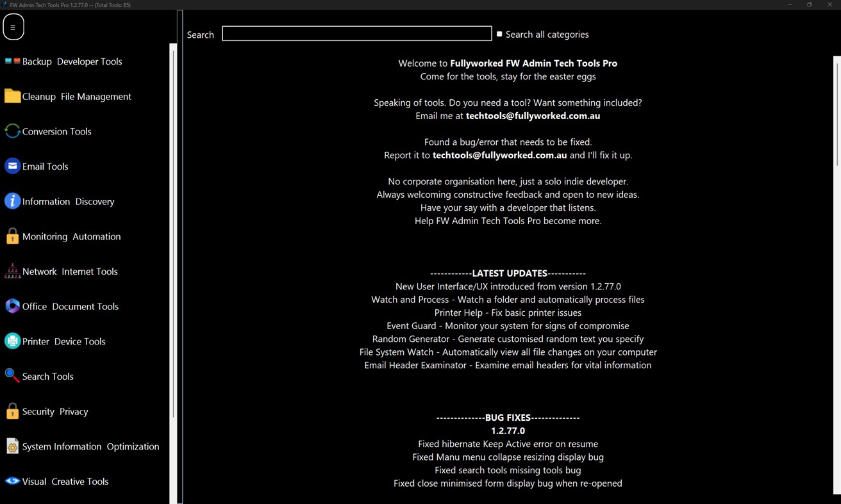Click 'File System Watch' update line

(508, 352)
